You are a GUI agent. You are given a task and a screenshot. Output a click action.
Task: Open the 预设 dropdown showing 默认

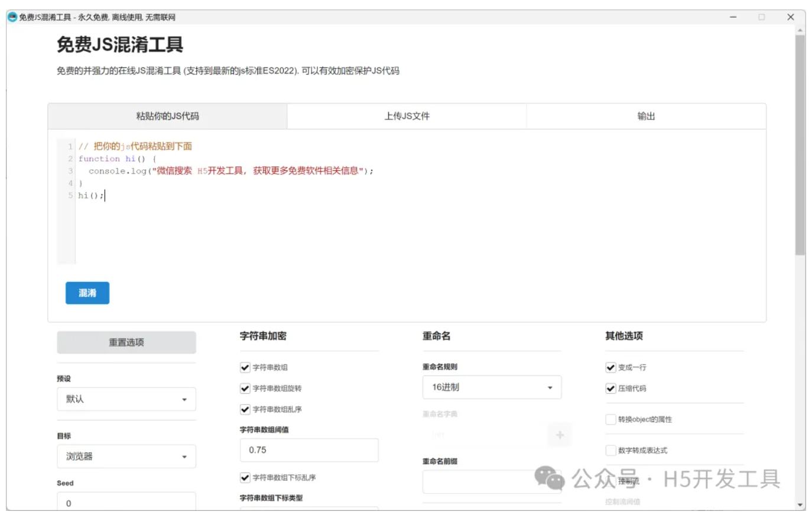(126, 399)
